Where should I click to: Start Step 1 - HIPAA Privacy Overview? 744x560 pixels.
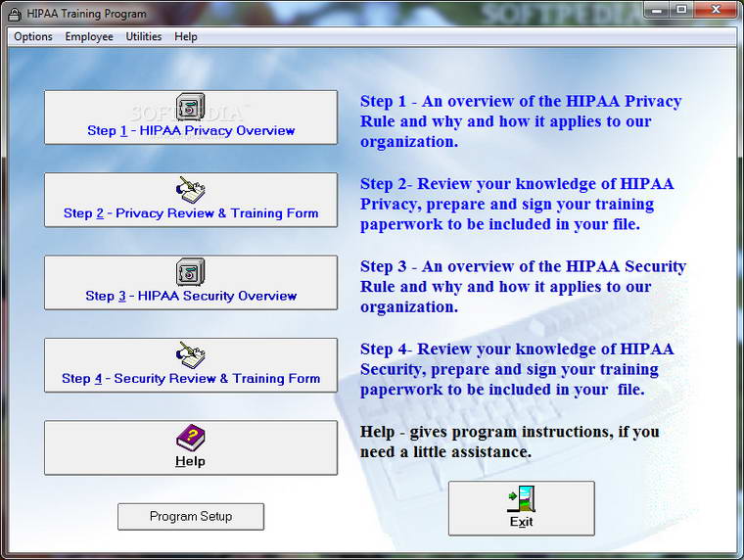pos(191,117)
